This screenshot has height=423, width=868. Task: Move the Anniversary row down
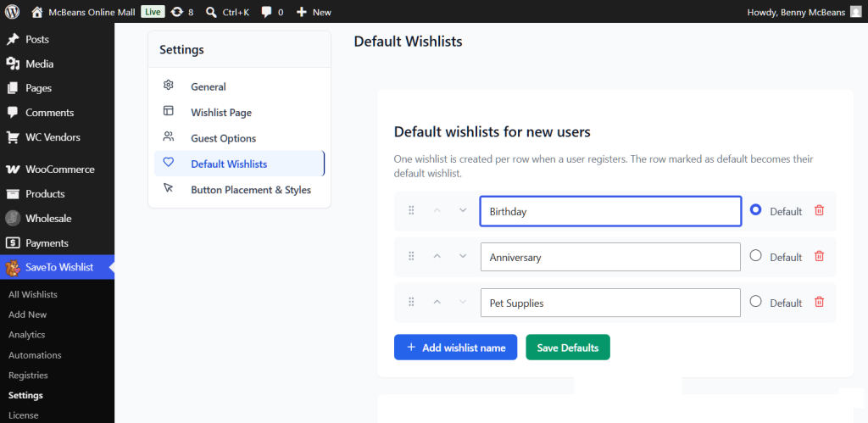tap(463, 256)
